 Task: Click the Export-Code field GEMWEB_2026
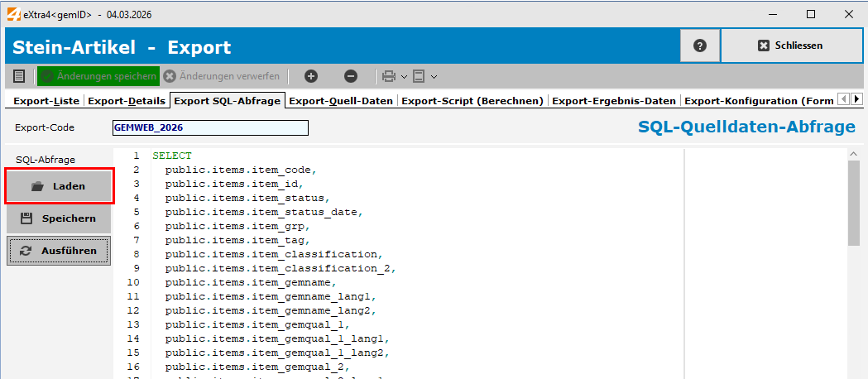tap(210, 127)
